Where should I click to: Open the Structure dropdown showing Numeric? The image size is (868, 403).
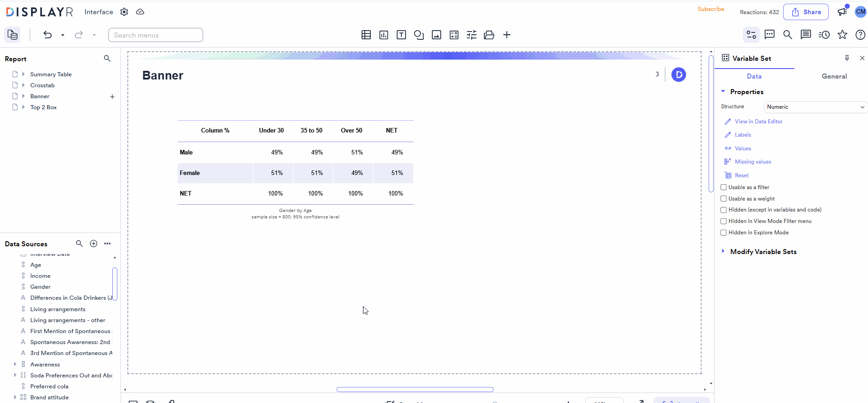pyautogui.click(x=815, y=107)
